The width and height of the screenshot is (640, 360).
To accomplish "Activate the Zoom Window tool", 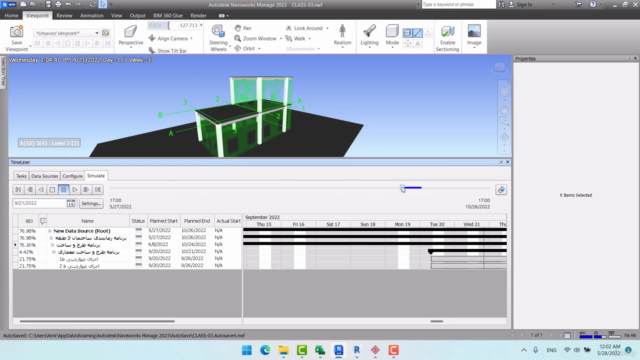I will (x=256, y=38).
